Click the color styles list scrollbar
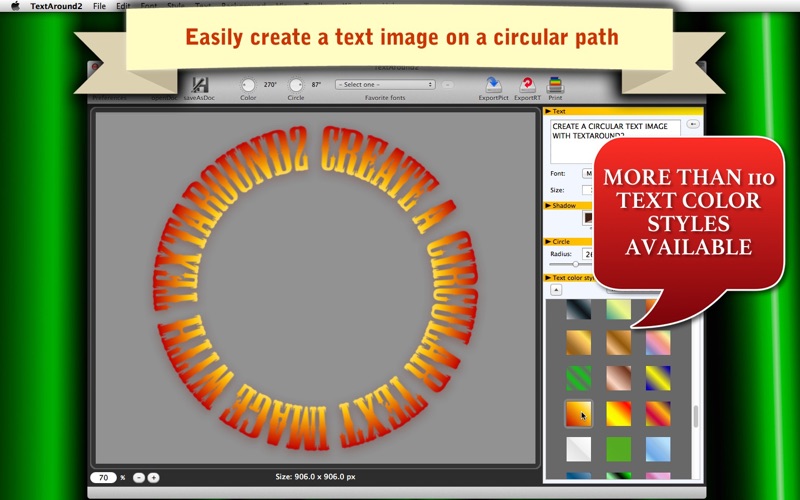The width and height of the screenshot is (800, 500). (x=695, y=416)
